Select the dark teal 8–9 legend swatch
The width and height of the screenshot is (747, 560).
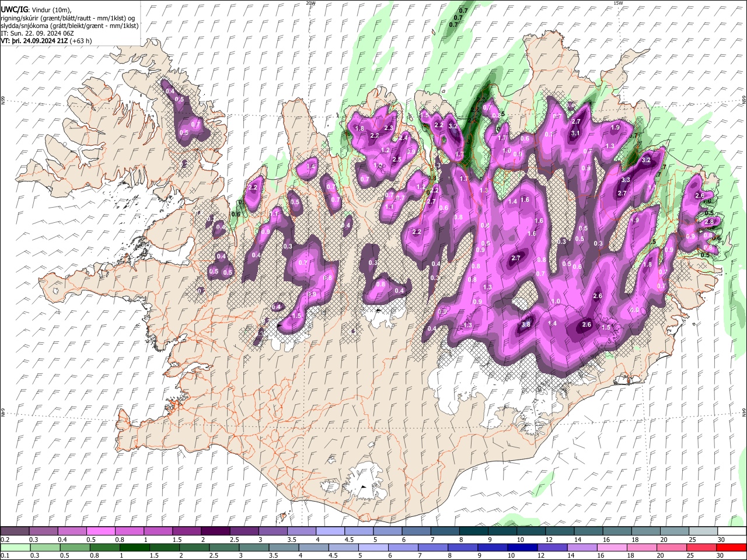click(473, 531)
